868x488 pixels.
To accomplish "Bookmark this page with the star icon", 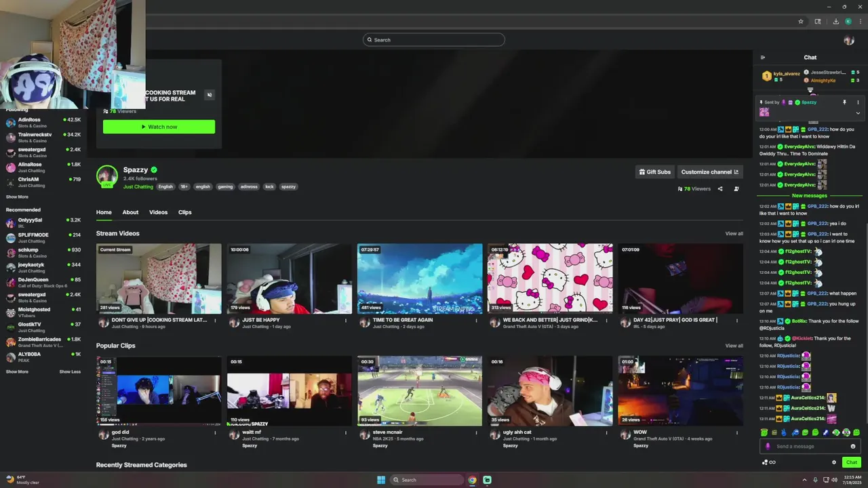I will click(801, 22).
